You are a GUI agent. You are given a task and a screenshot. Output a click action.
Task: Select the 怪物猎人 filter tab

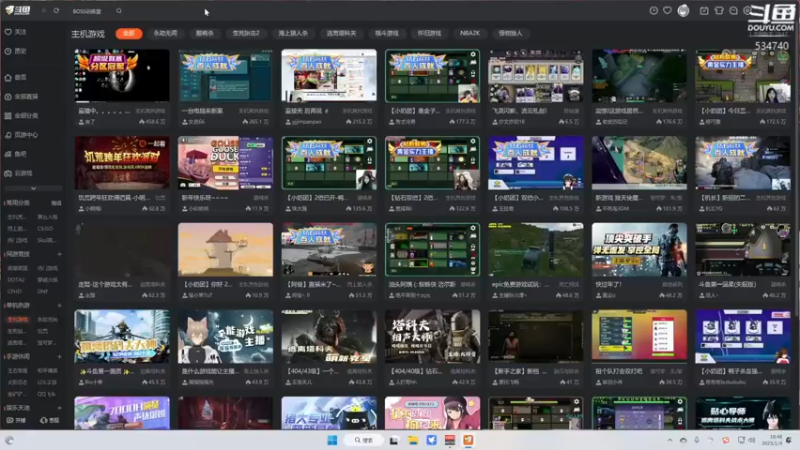click(x=510, y=33)
